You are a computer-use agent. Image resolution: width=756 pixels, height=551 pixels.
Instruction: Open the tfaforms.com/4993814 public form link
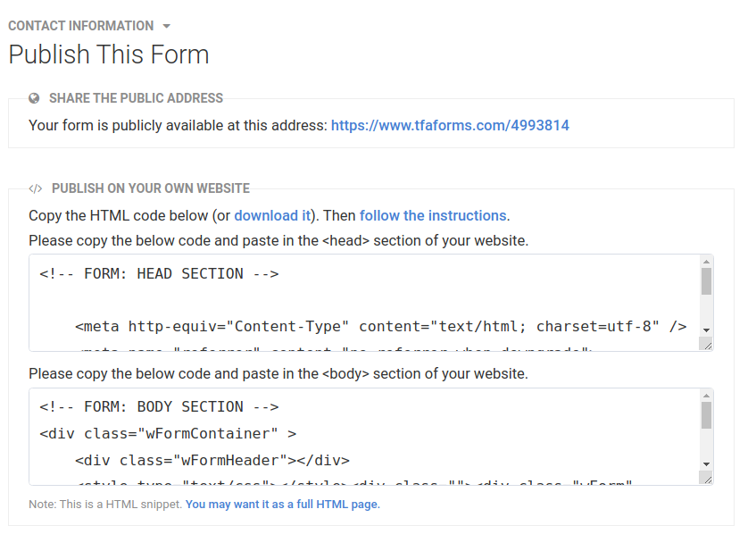click(x=450, y=125)
